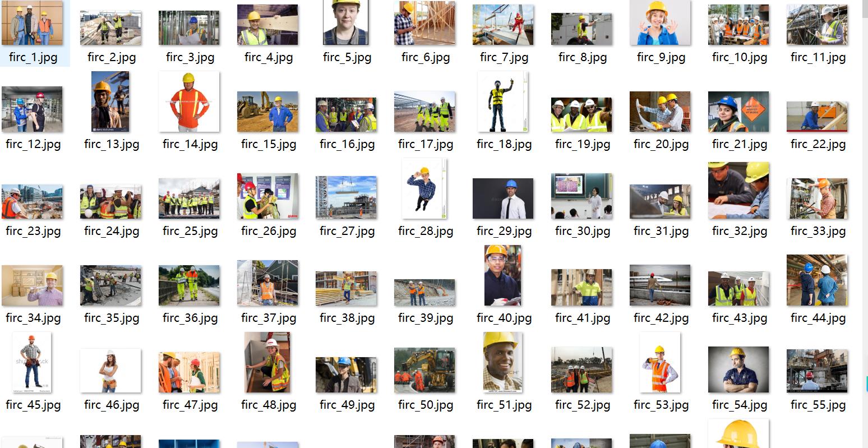Select the firc_5.jpg portrait thumbnail
Screen dimensions: 868x448
346,22
